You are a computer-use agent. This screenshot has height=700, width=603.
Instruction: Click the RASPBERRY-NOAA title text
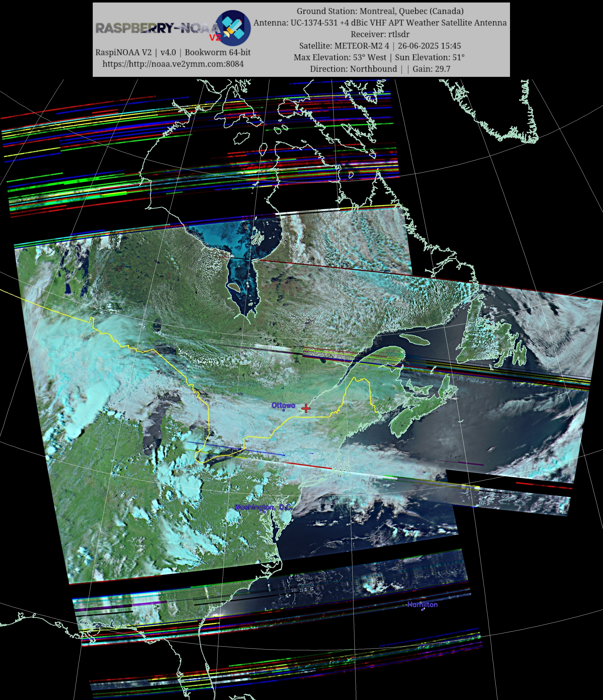[158, 28]
